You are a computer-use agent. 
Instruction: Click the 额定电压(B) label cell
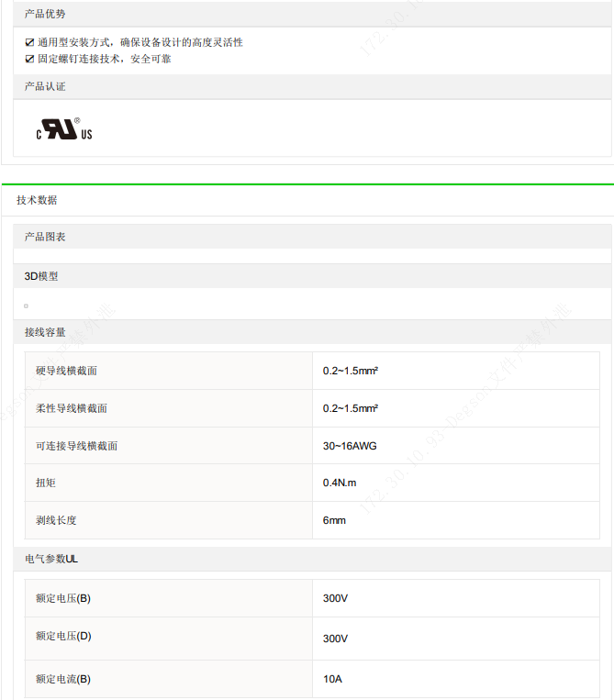(169, 598)
